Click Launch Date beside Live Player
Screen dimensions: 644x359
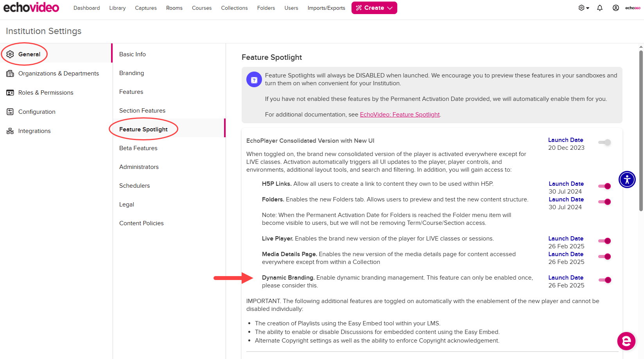pos(566,239)
